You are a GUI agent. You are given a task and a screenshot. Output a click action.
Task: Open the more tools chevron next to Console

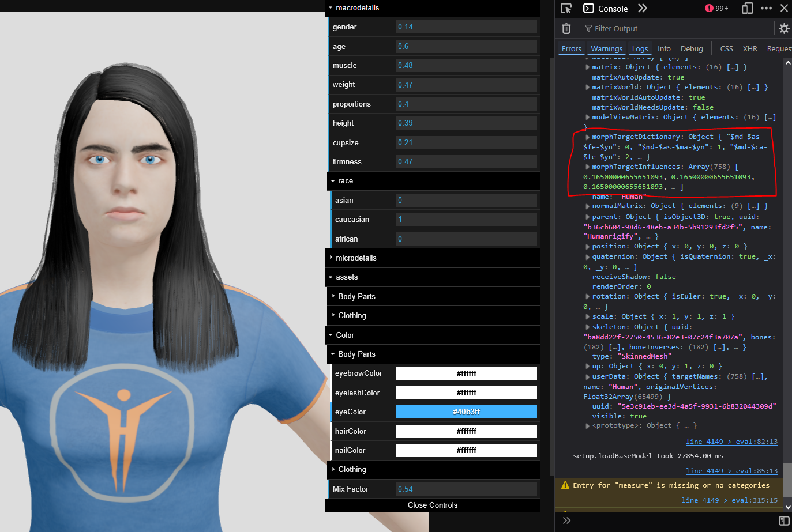pyautogui.click(x=643, y=8)
